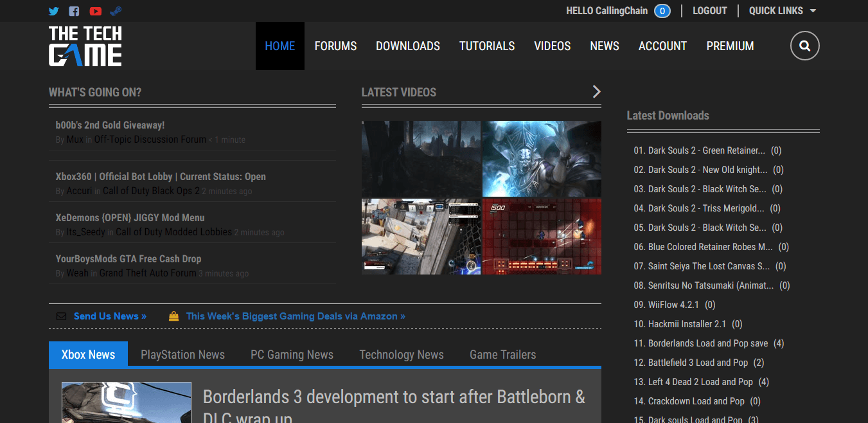Open Grand Theft Auto Forum link
The image size is (868, 423).
coord(148,273)
